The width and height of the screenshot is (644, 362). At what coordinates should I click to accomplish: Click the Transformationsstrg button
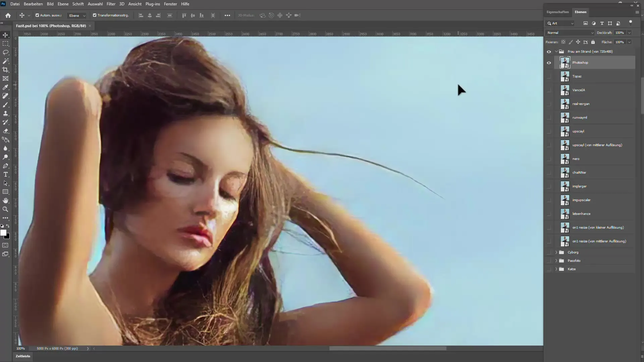[x=110, y=15]
